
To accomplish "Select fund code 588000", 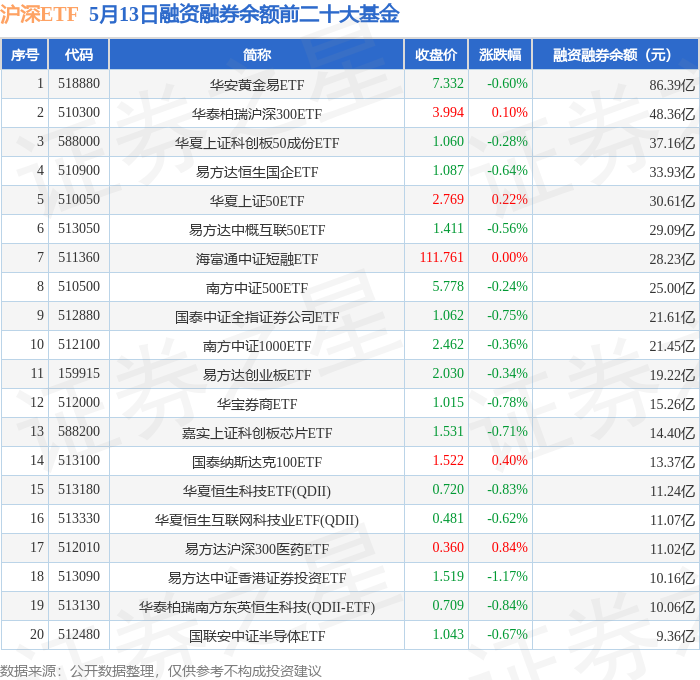I will [79, 142].
